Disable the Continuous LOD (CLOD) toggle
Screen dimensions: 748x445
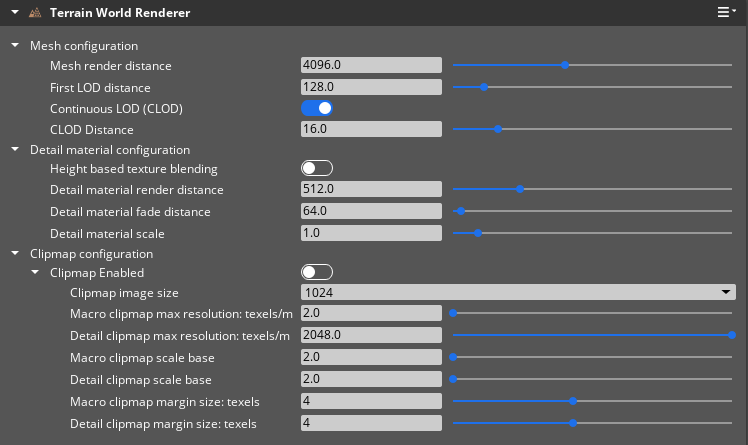tap(317, 108)
